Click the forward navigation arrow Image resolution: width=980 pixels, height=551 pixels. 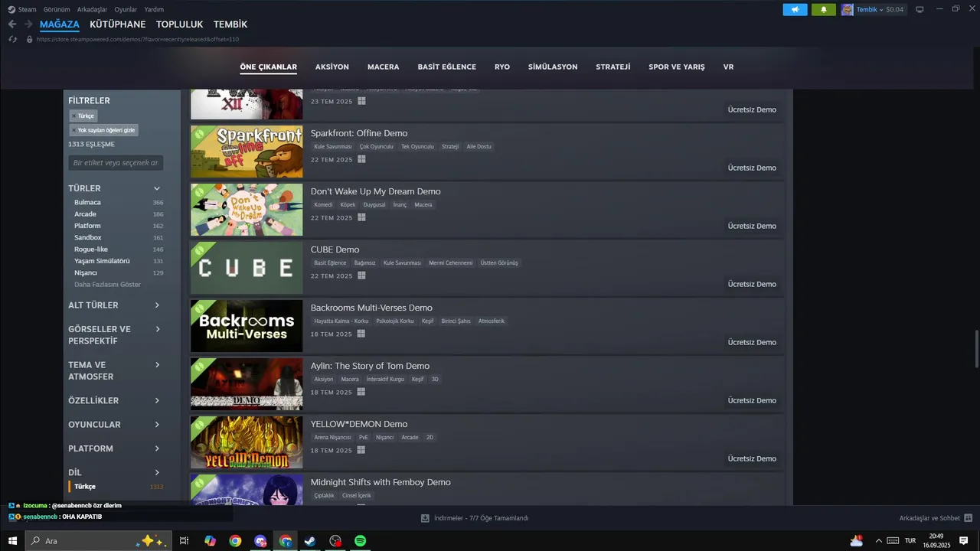click(28, 24)
